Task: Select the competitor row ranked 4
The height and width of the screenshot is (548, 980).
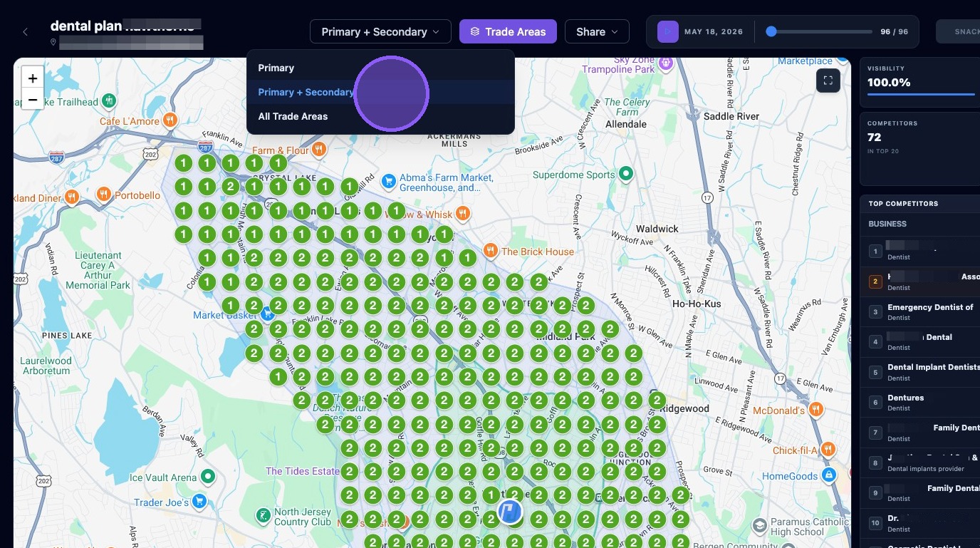Action: (x=920, y=342)
